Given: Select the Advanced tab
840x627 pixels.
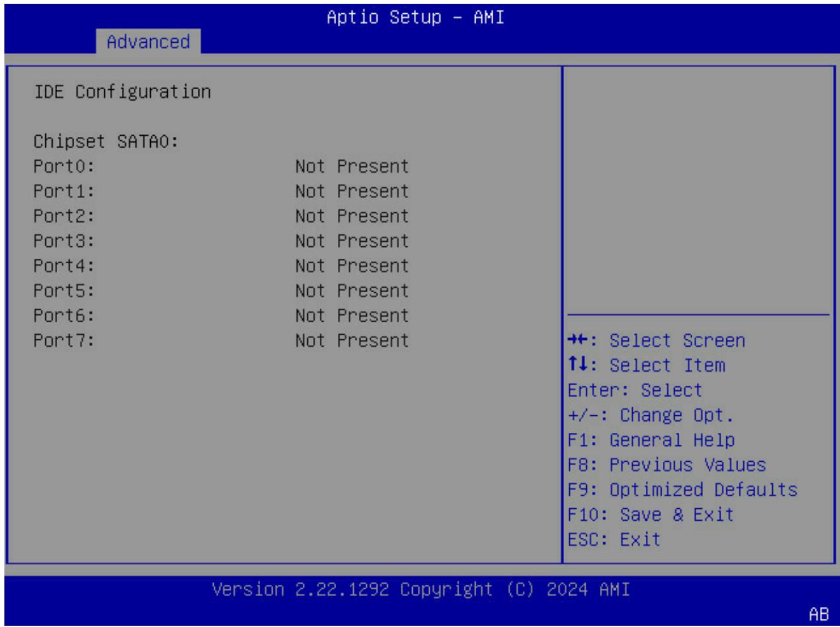Looking at the screenshot, I should coord(148,42).
